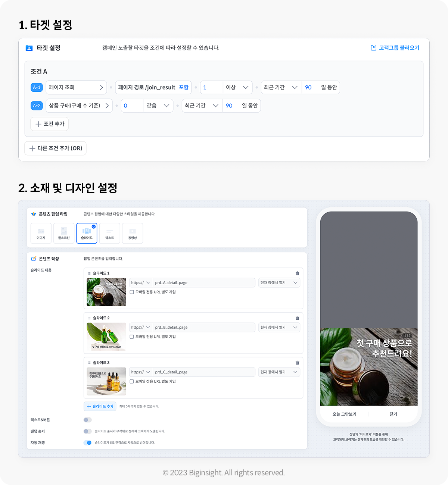Delete 슬라이드 3 with trash icon
Viewport: 448px width, 485px height.
pos(298,363)
